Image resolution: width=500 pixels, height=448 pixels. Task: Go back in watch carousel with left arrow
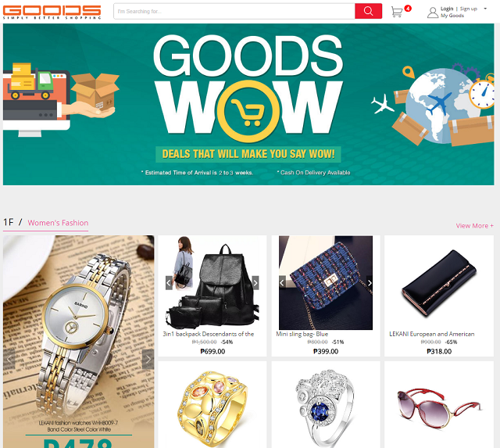pos(9,359)
